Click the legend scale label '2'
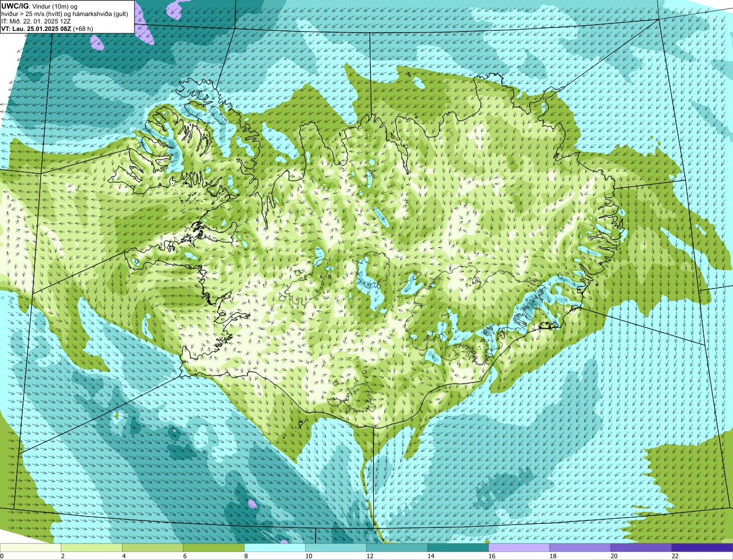 tap(62, 556)
